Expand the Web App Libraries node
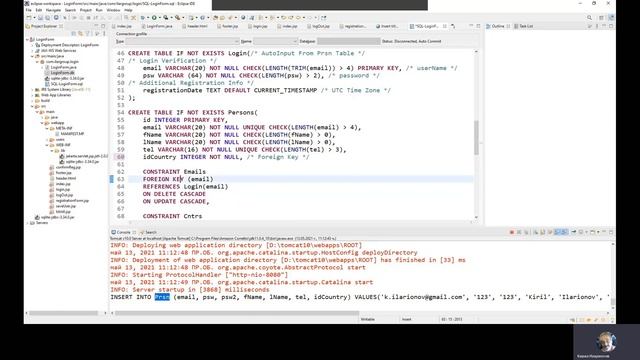The height and width of the screenshot is (360, 640). tap(33, 95)
